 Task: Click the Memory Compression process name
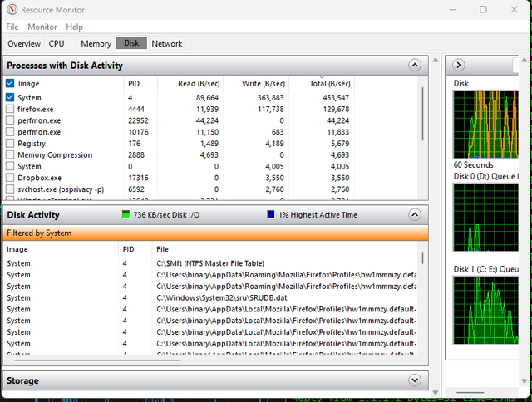(x=55, y=154)
